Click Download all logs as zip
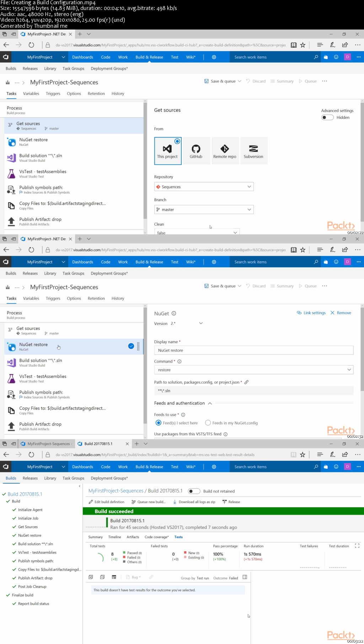 [194, 502]
